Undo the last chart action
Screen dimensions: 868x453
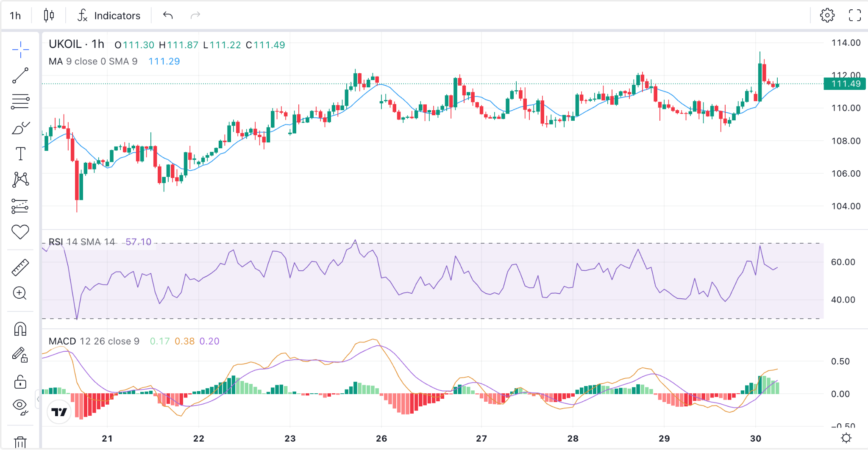click(168, 16)
